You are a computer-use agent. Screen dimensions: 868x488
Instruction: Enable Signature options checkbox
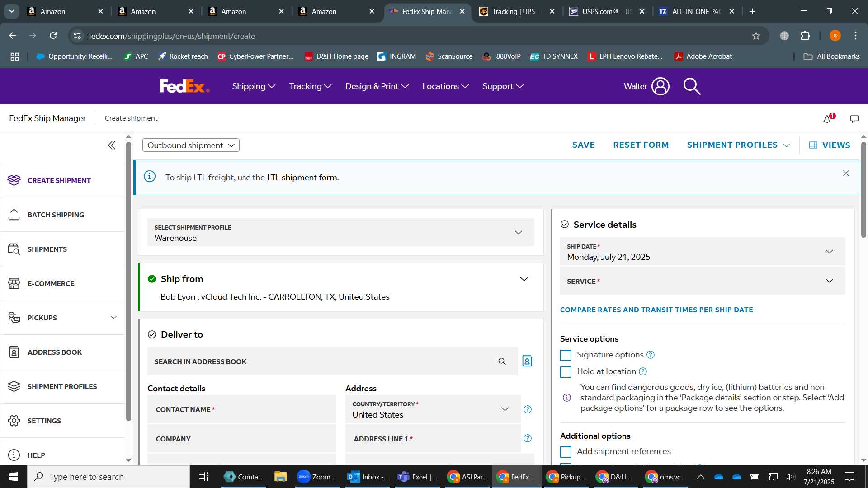[x=566, y=355]
